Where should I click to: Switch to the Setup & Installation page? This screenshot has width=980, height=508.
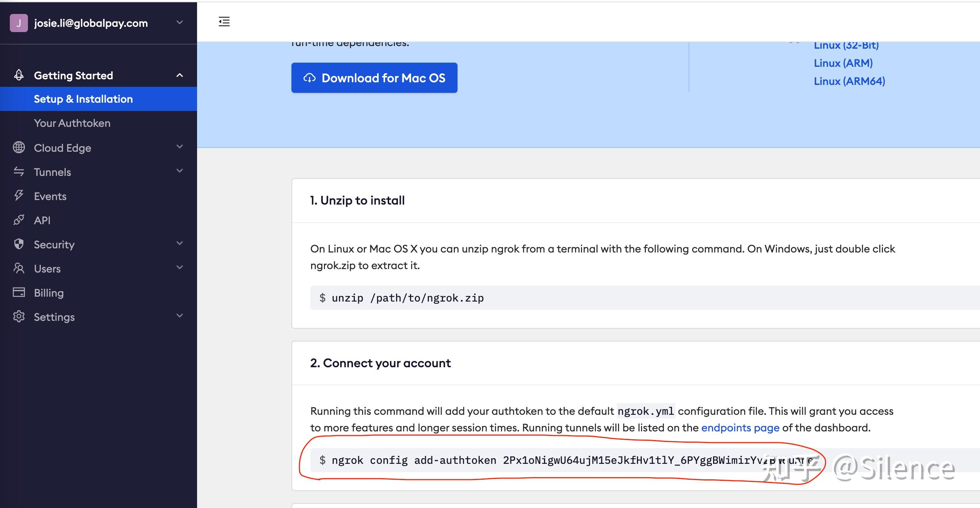coord(83,99)
